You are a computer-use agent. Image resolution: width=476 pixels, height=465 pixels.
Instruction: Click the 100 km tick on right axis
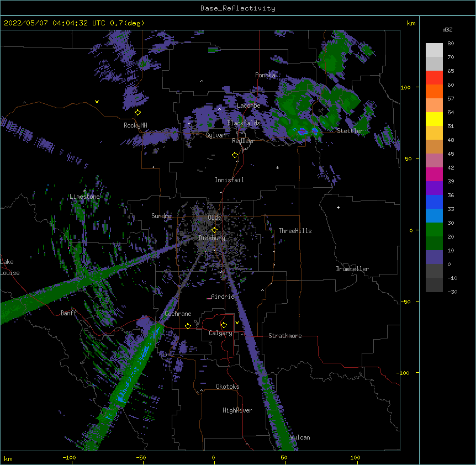click(x=405, y=87)
